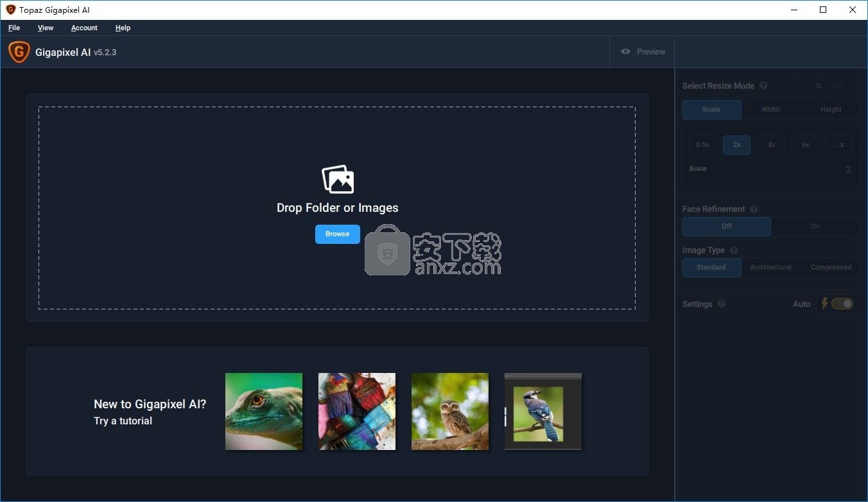This screenshot has width=868, height=502.
Task: Open help icon next to Face Refinement
Action: pos(754,209)
